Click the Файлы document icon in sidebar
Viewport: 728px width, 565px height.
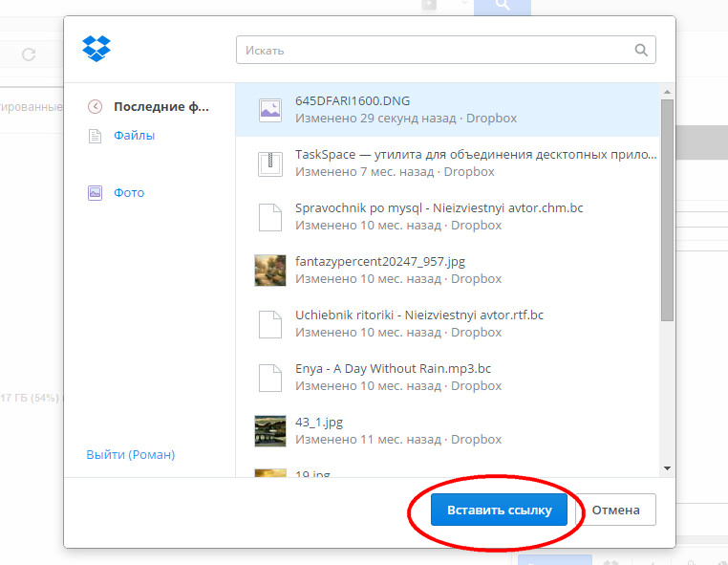coord(95,136)
